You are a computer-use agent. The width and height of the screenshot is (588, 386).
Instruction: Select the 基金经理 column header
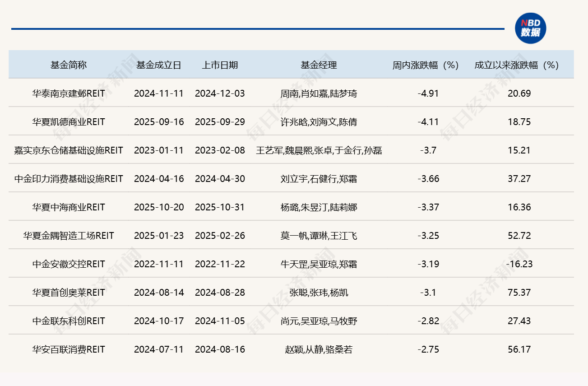(319, 65)
